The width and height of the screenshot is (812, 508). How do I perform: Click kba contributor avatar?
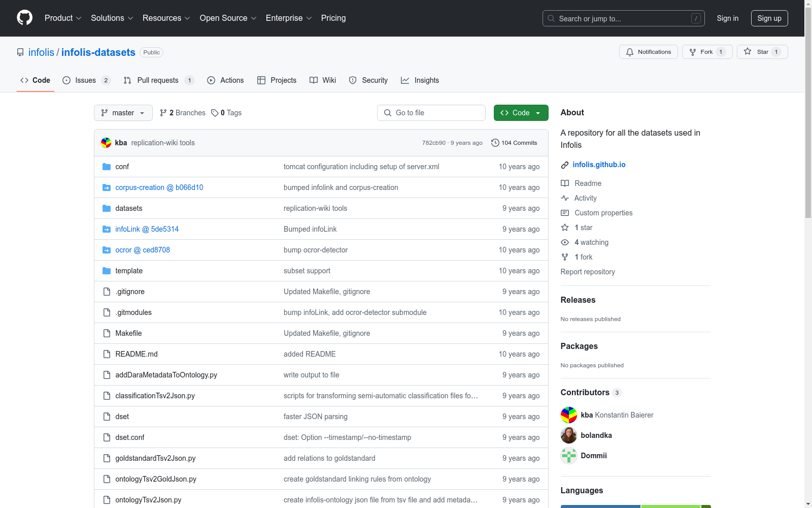click(x=569, y=415)
